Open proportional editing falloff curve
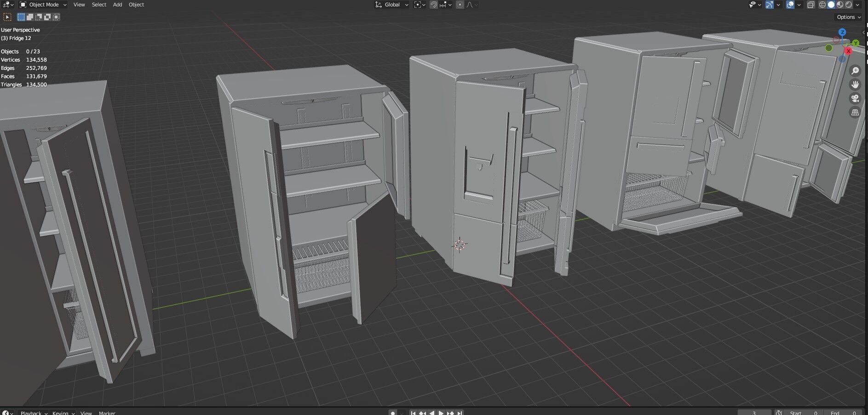 point(472,5)
